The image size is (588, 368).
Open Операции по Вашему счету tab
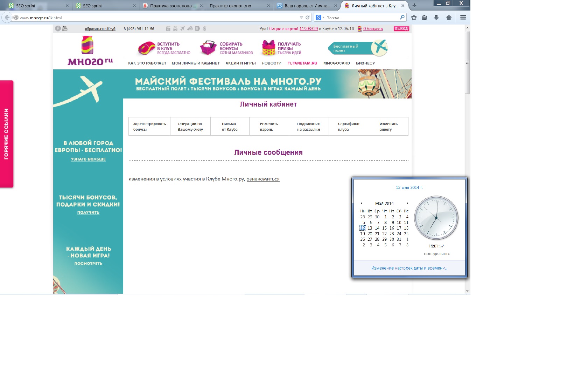(x=190, y=127)
